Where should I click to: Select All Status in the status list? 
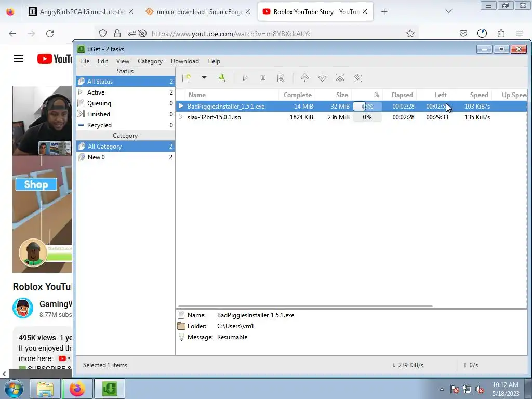tap(126, 82)
